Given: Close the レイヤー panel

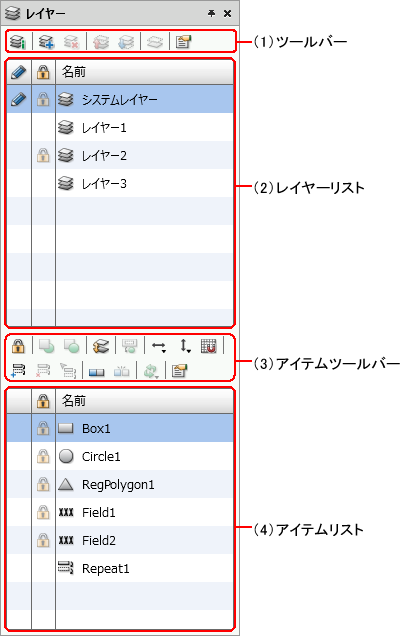Looking at the screenshot, I should (228, 13).
